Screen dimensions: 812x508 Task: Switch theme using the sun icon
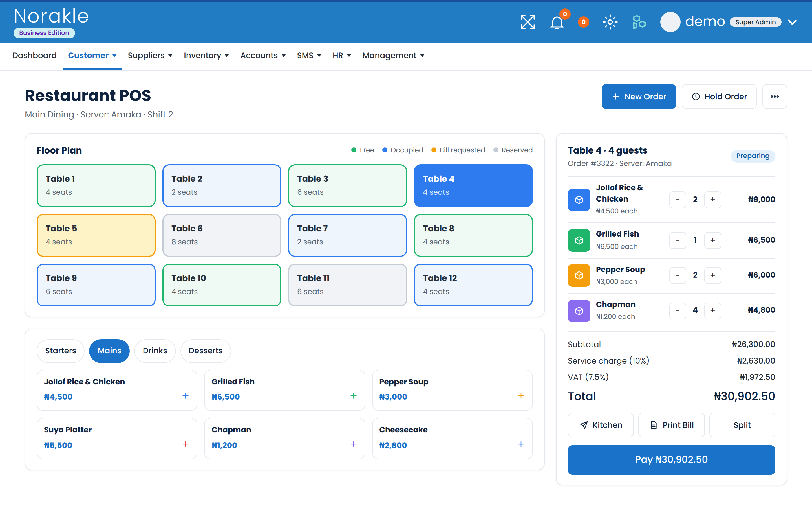point(610,22)
